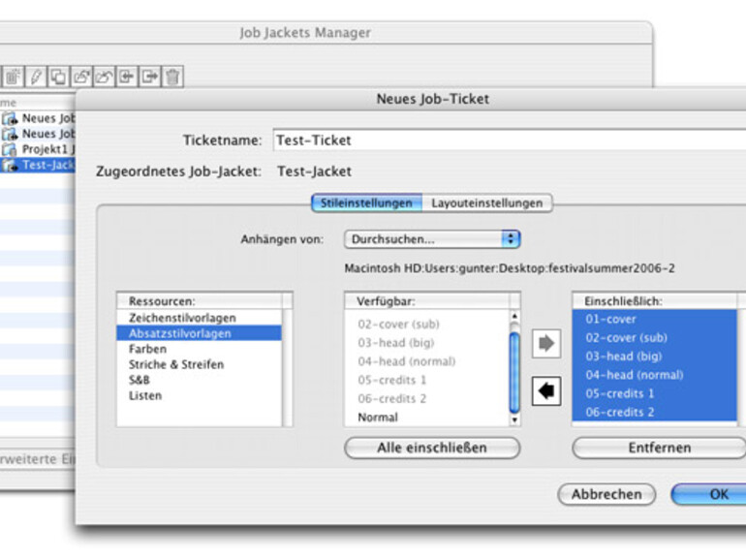Click the Verfügbar column header
The width and height of the screenshot is (746, 560).
(x=426, y=301)
